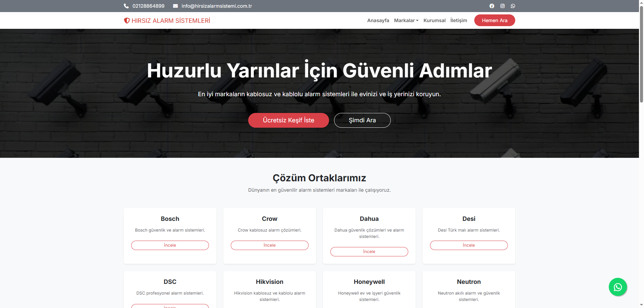Click İncele under Dahua card
Screen dimensions: 644x308
tap(369, 252)
